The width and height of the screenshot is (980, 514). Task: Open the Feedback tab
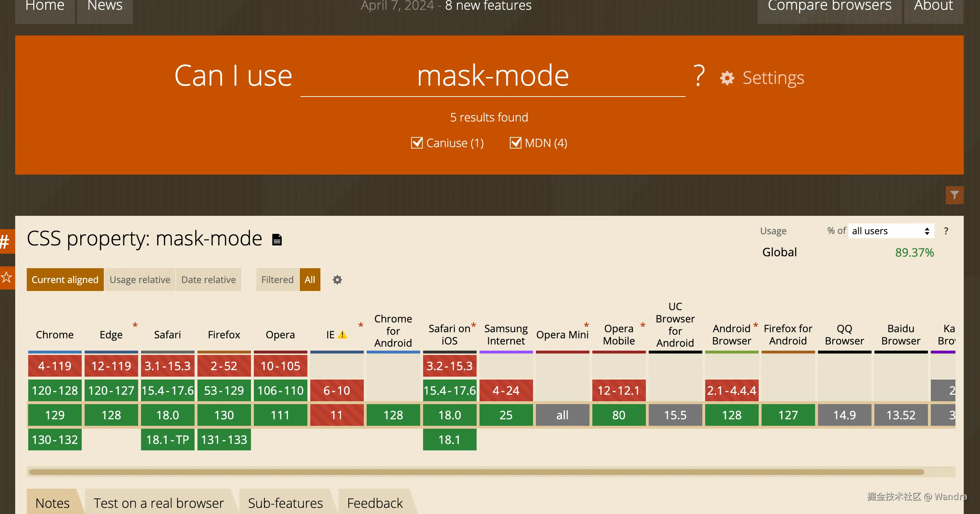374,502
